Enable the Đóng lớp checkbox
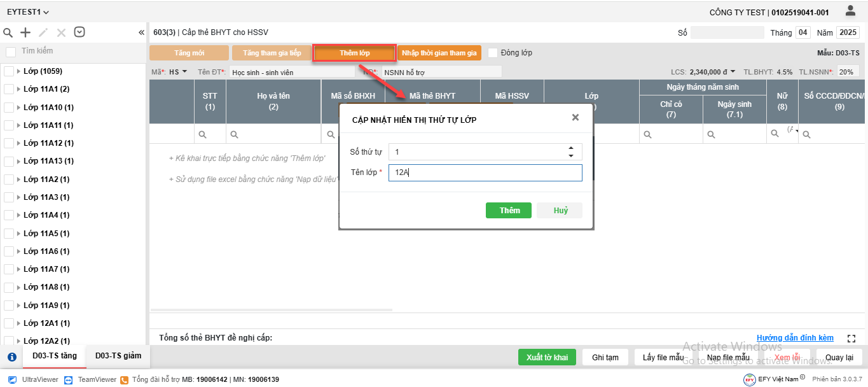Image resolution: width=868 pixels, height=387 pixels. tap(493, 53)
